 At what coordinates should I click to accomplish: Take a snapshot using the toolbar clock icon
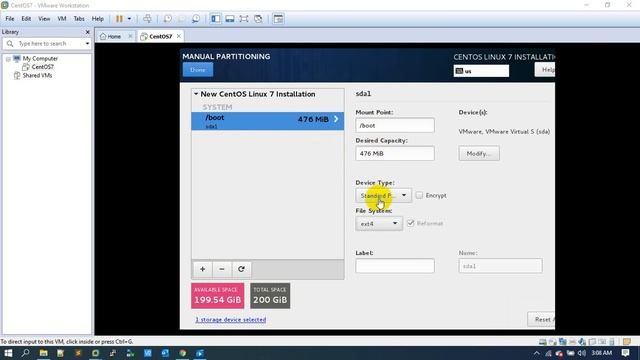167,19
